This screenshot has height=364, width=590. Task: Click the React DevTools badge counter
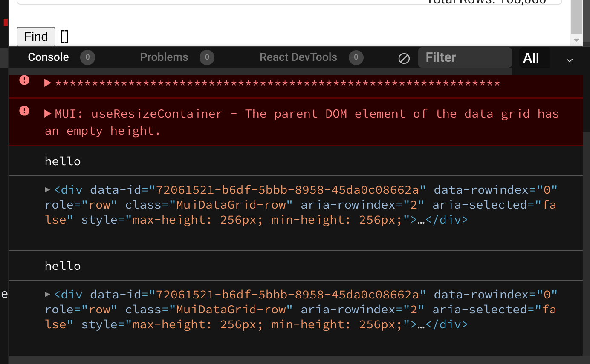[356, 57]
